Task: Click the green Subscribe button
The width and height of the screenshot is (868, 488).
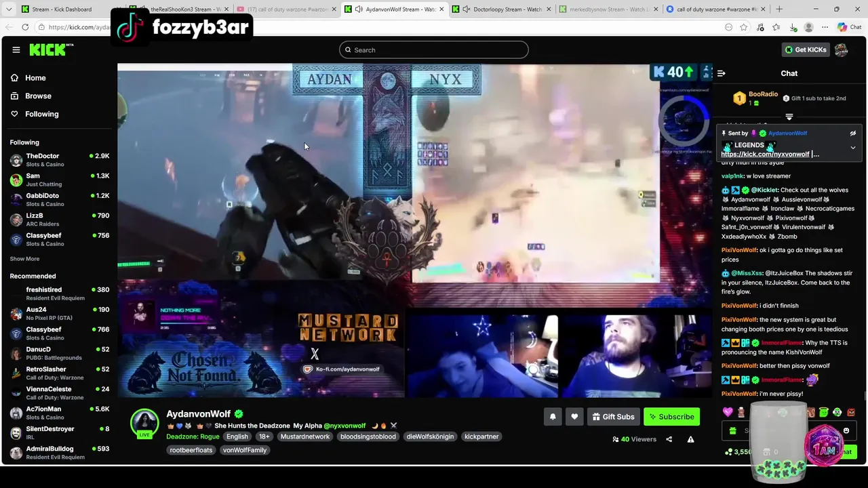Action: coord(671,417)
